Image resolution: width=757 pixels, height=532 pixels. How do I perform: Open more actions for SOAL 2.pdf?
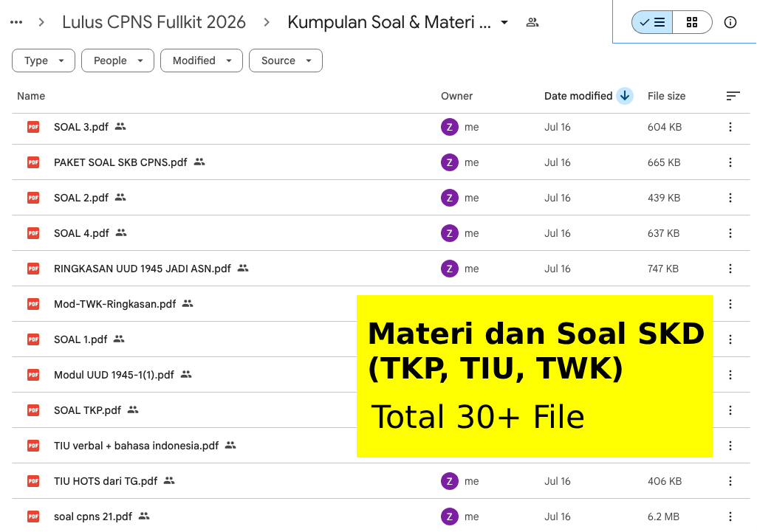pyautogui.click(x=730, y=198)
